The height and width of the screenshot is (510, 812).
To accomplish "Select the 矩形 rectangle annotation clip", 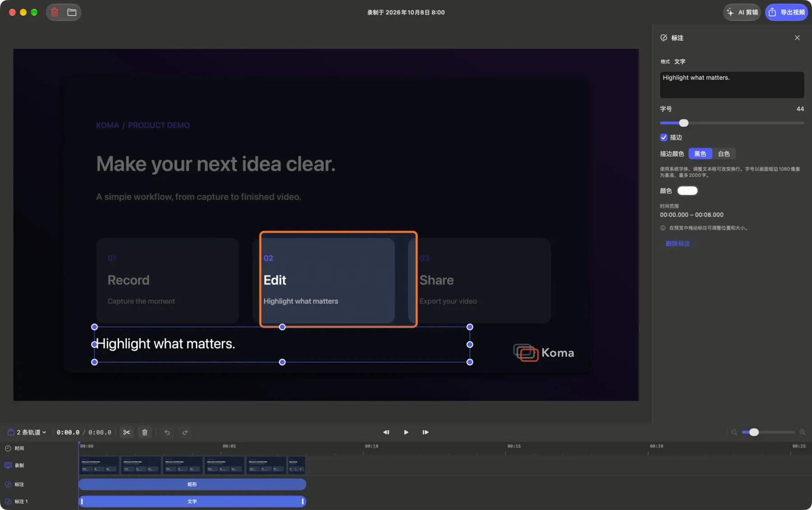I will point(192,484).
